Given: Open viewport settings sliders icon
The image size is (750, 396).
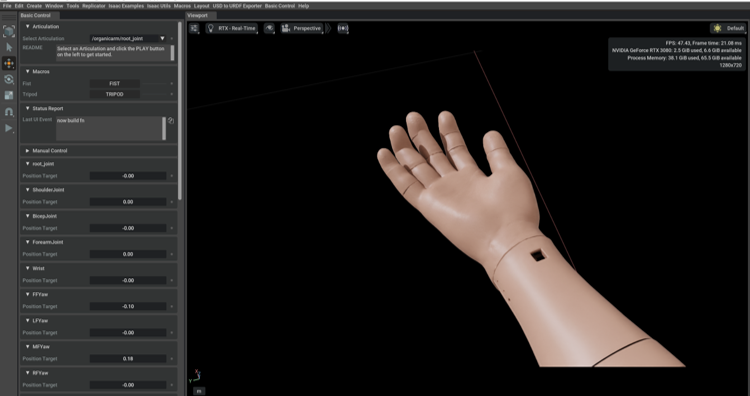Looking at the screenshot, I should coord(194,28).
